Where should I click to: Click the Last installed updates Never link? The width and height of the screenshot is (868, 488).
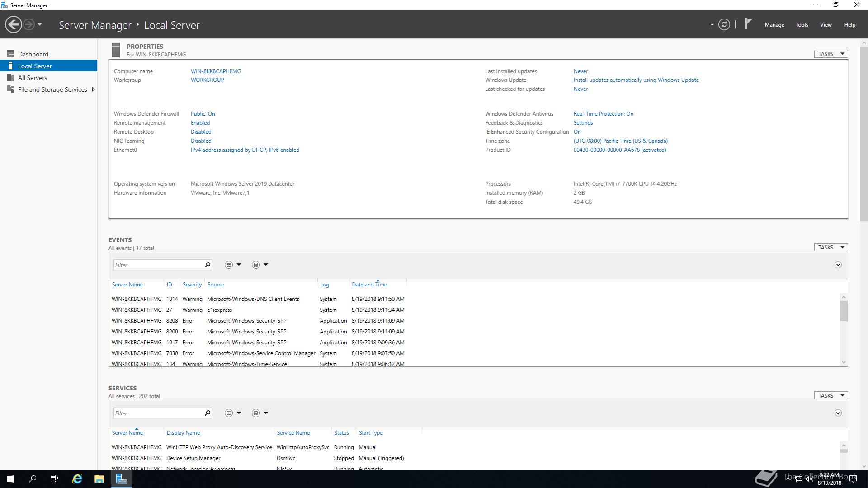pos(580,71)
